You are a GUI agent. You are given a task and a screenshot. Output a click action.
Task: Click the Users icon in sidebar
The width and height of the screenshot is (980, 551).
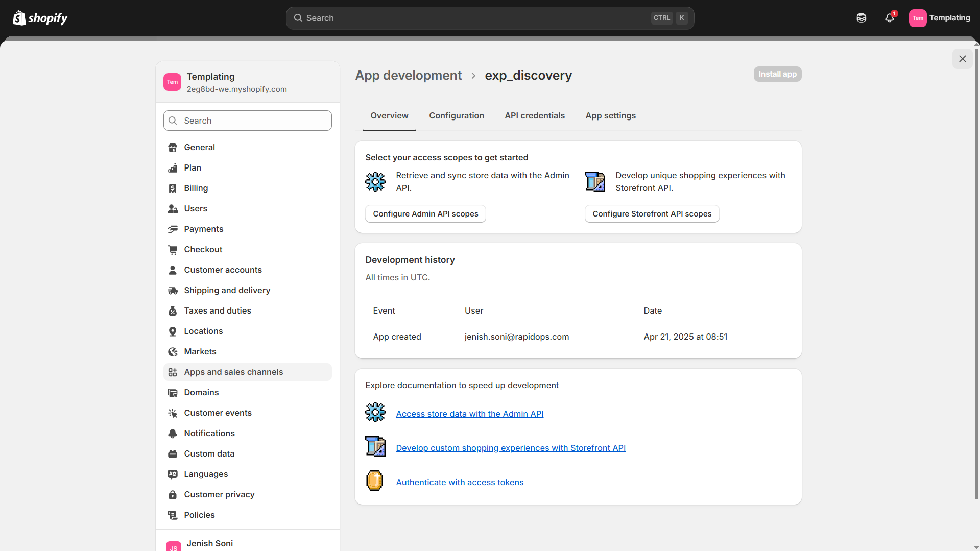click(173, 209)
